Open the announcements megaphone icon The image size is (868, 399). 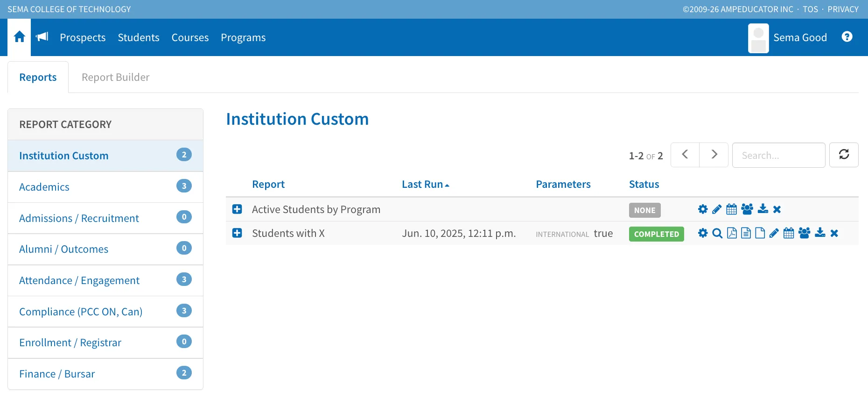[42, 37]
